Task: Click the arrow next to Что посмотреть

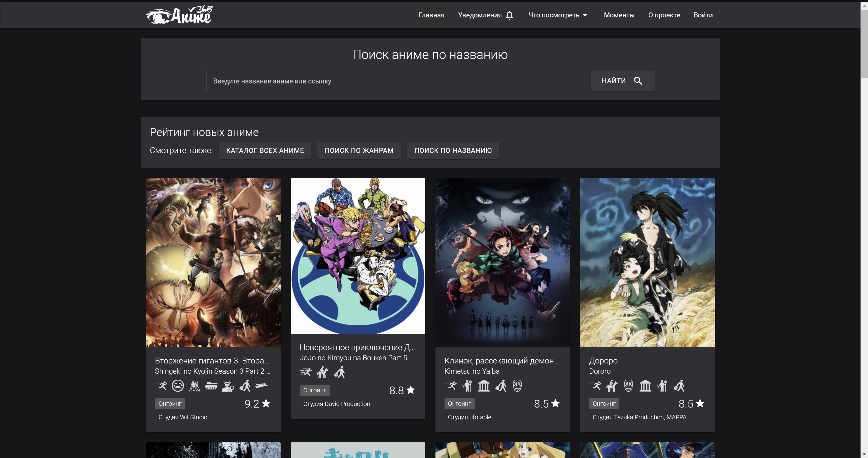Action: (x=585, y=16)
